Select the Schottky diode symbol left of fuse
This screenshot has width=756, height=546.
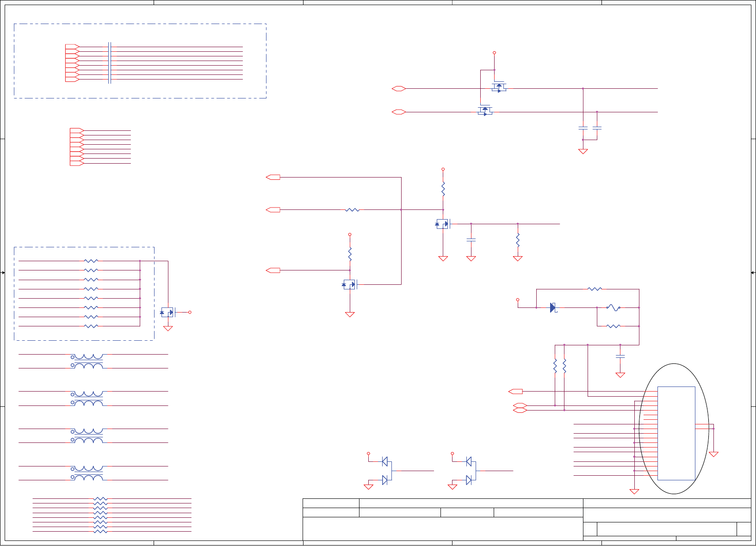point(553,307)
